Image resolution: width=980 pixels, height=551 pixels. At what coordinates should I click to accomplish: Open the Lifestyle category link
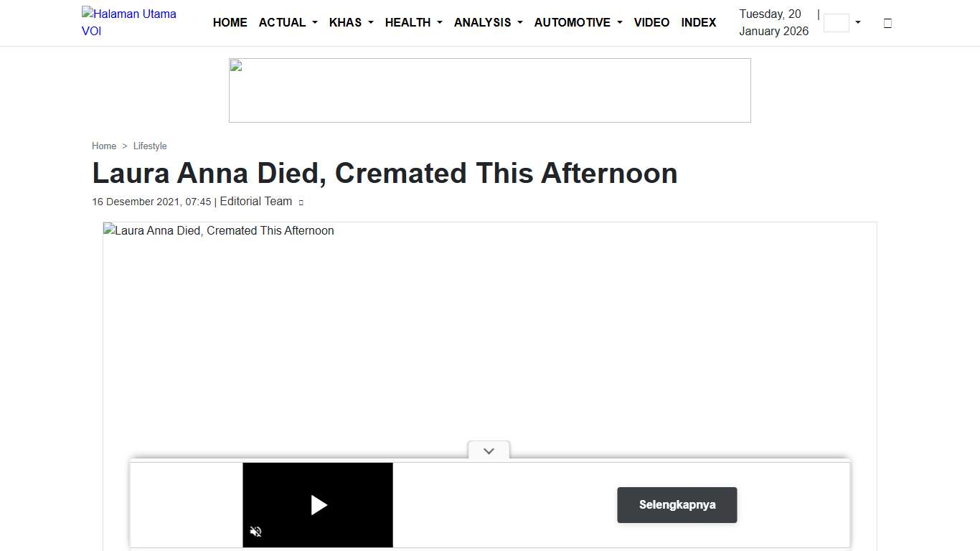[150, 146]
